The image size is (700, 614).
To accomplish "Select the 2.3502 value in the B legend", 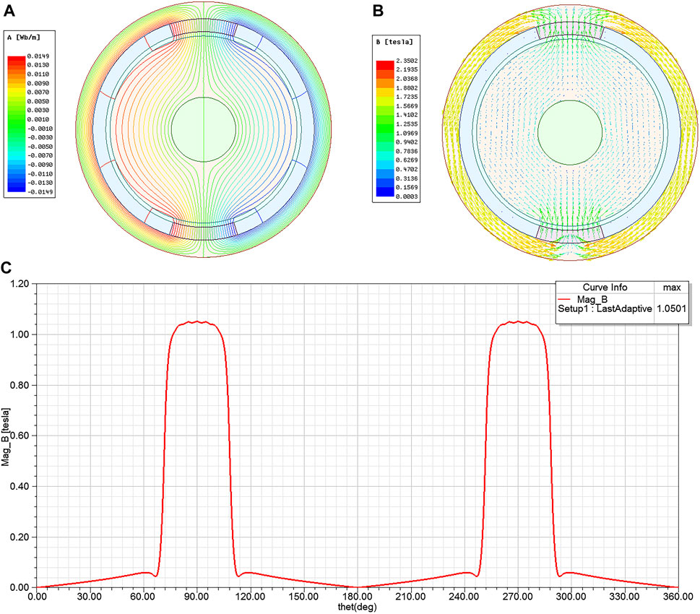I will coord(407,61).
